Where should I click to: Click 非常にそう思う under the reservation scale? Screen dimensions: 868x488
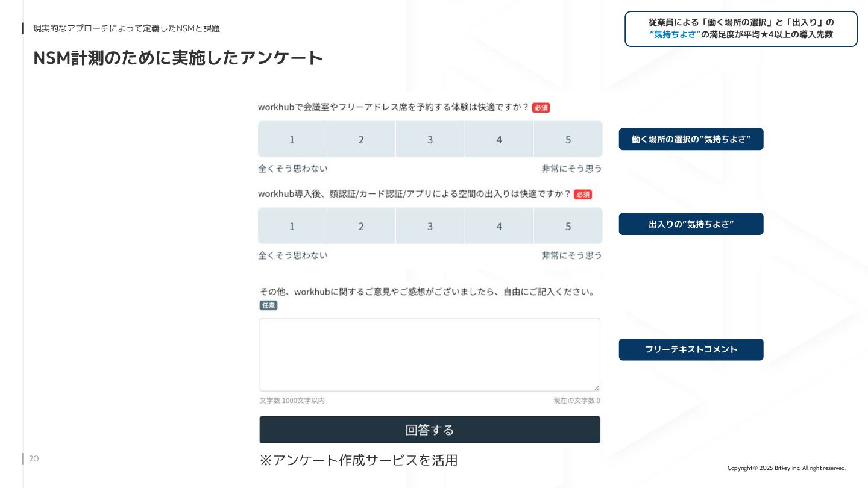click(x=571, y=169)
